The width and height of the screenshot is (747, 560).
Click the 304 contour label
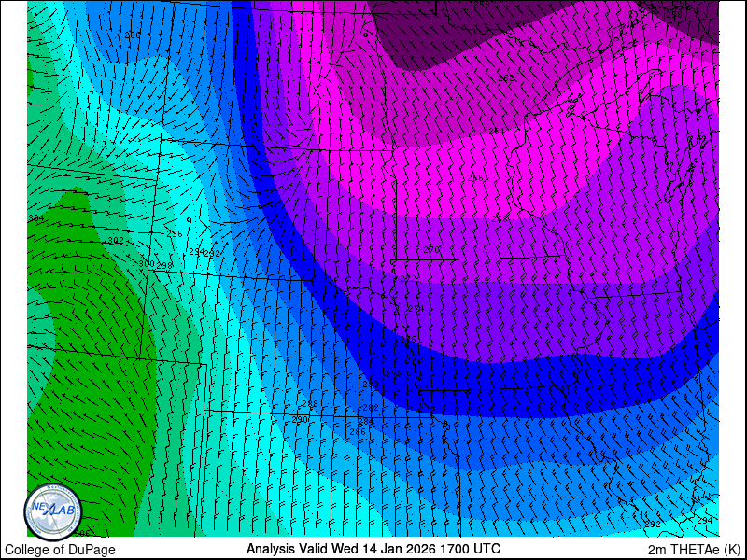(35, 218)
